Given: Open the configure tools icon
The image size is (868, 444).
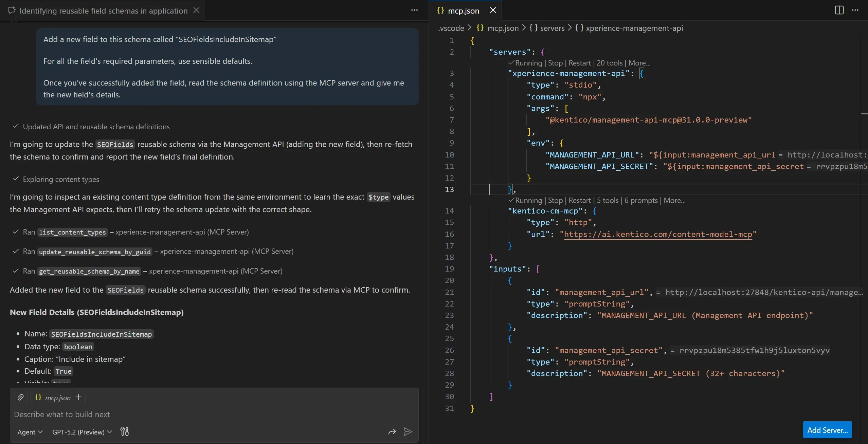Looking at the screenshot, I should (125, 432).
